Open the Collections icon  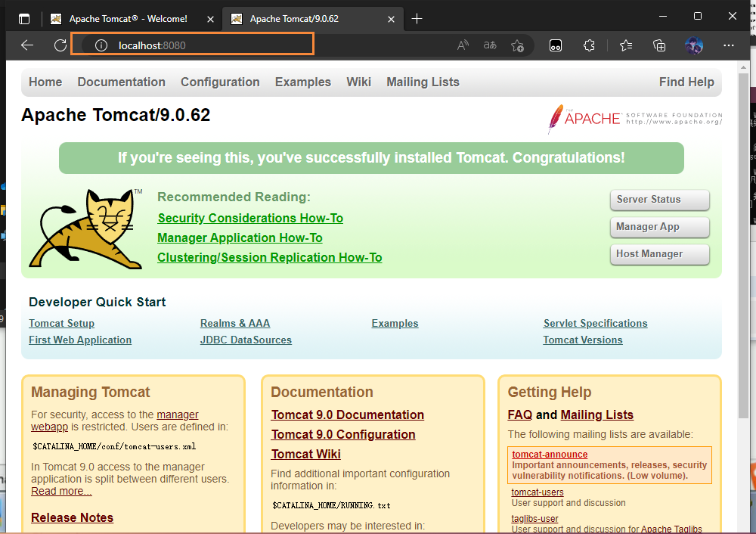(x=659, y=45)
